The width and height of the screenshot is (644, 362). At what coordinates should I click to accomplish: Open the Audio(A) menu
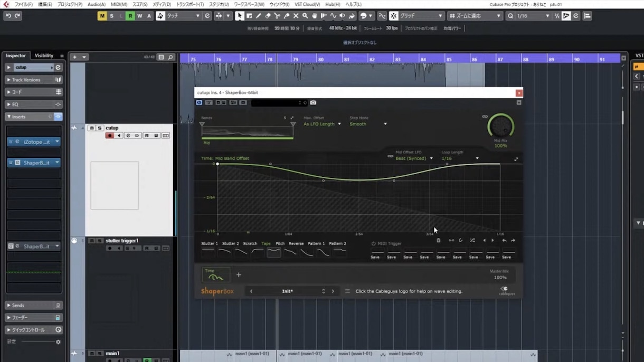[x=96, y=4]
